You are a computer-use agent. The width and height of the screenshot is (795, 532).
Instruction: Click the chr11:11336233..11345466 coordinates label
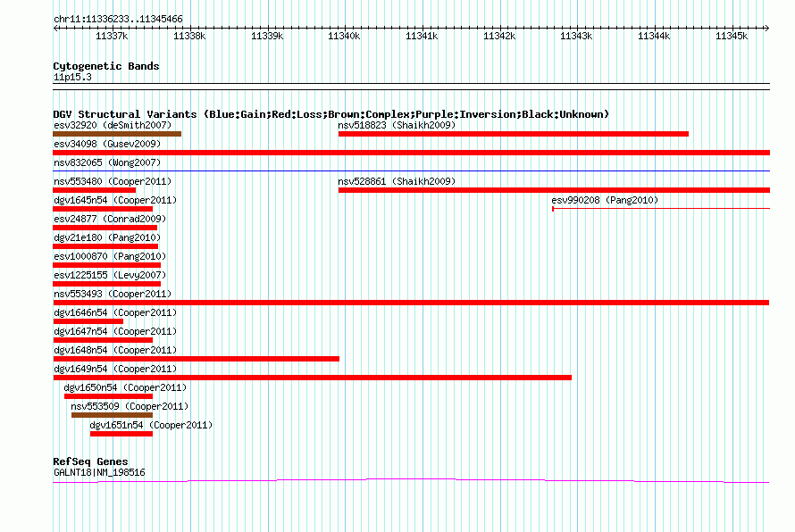pos(118,19)
